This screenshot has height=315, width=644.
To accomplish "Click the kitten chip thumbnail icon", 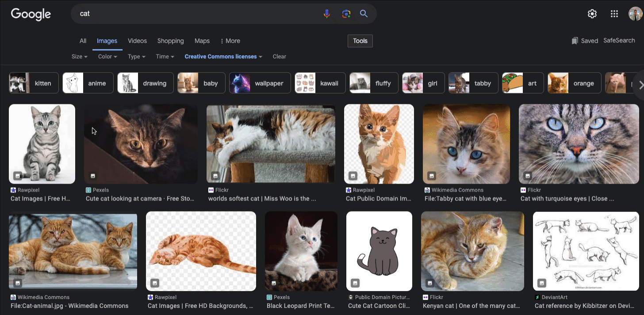I will (x=19, y=83).
